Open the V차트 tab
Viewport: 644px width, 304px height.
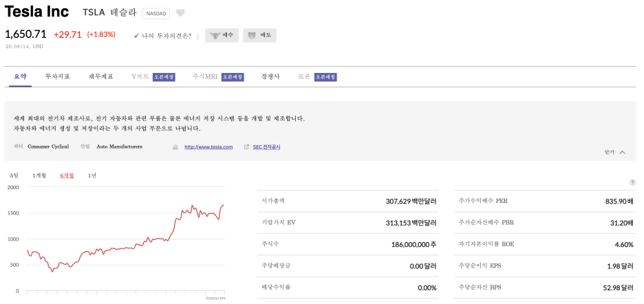[x=140, y=77]
